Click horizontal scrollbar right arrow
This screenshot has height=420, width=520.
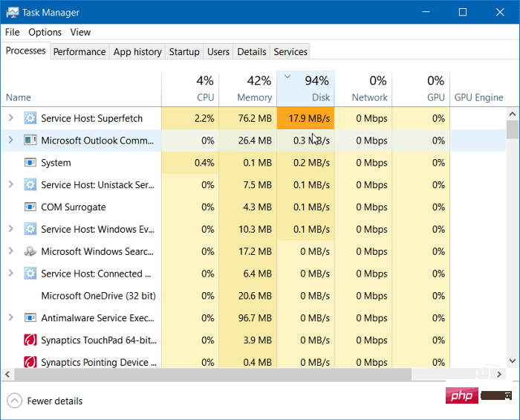499,375
